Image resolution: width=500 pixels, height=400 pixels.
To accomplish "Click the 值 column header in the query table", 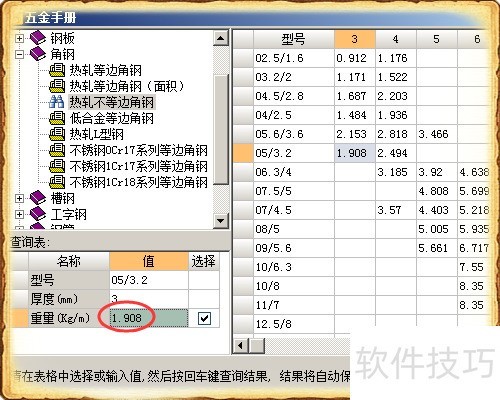I will [x=149, y=261].
